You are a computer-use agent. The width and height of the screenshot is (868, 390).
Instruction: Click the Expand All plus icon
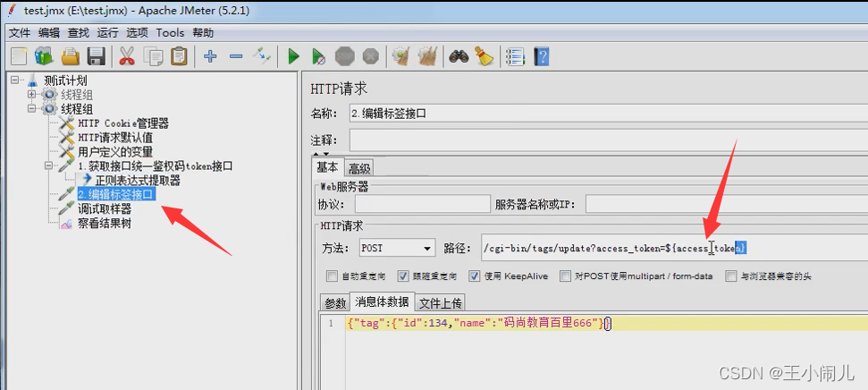(x=210, y=56)
